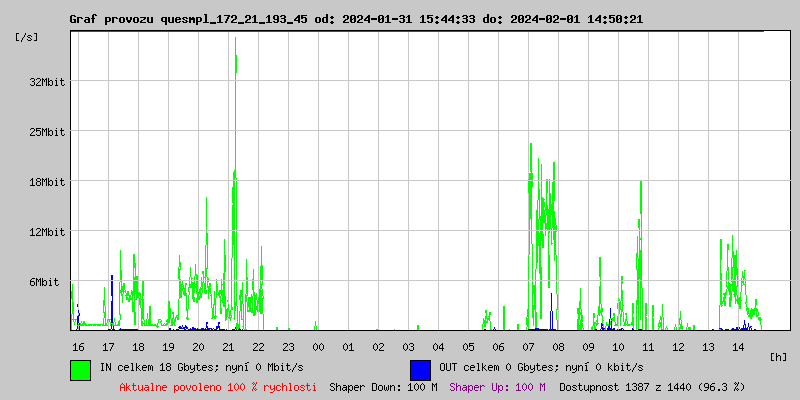The image size is (800, 400).
Task: Select hour 00 on the time axis
Action: tap(318, 346)
